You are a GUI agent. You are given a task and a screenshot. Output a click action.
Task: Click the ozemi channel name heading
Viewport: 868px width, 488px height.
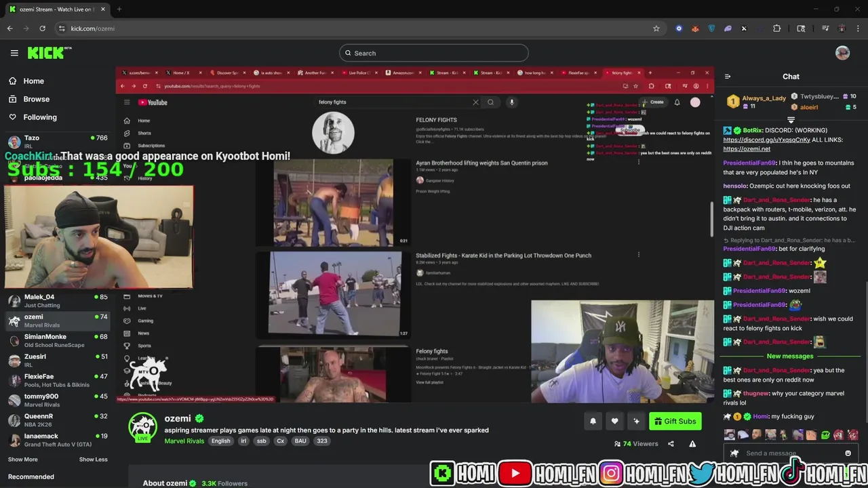point(178,418)
